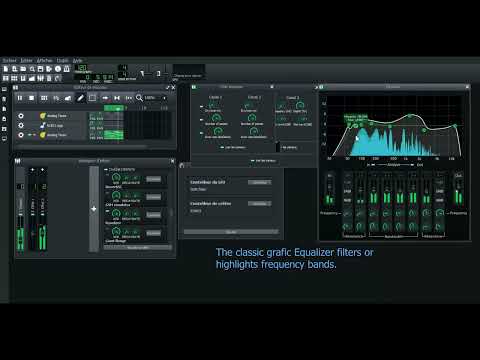Click the tempo display showing 120
Viewport: 480px width, 360px height.
(x=81, y=68)
